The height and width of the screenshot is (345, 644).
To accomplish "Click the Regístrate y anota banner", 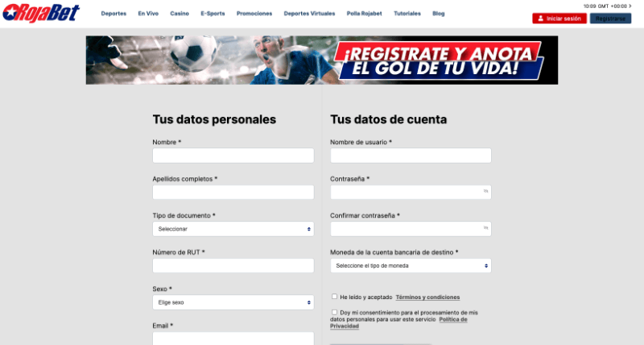I will tap(321, 60).
